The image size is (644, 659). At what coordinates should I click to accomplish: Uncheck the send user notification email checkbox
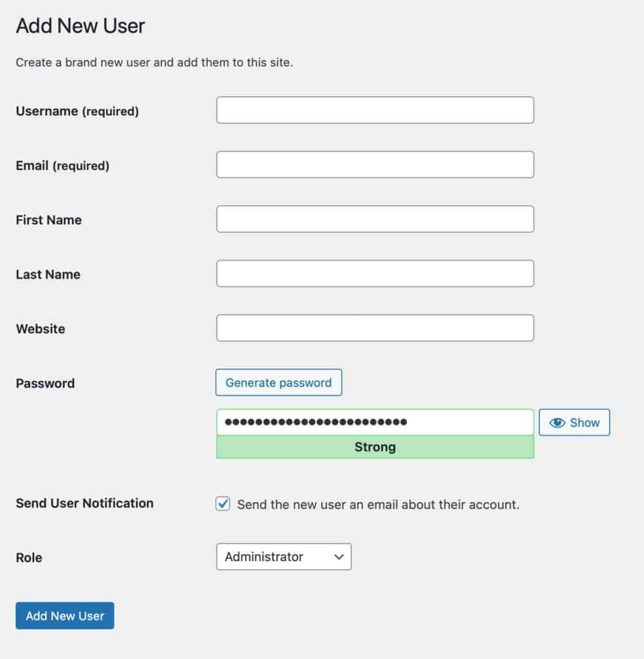click(x=222, y=504)
